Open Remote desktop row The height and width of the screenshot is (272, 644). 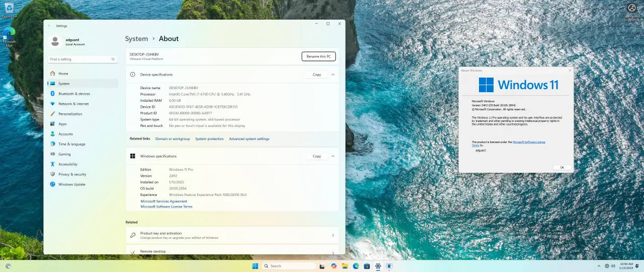coord(232,250)
